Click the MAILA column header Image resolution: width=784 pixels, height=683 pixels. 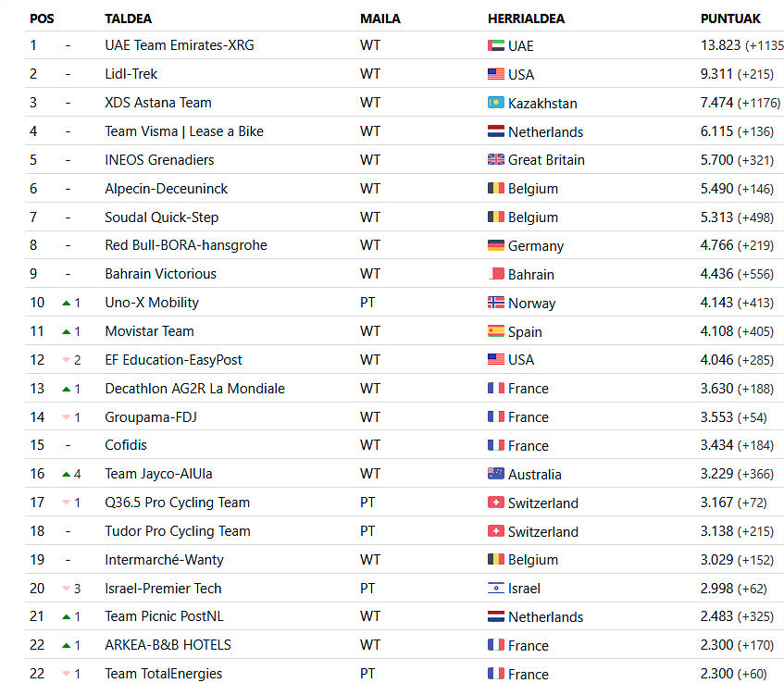[379, 19]
